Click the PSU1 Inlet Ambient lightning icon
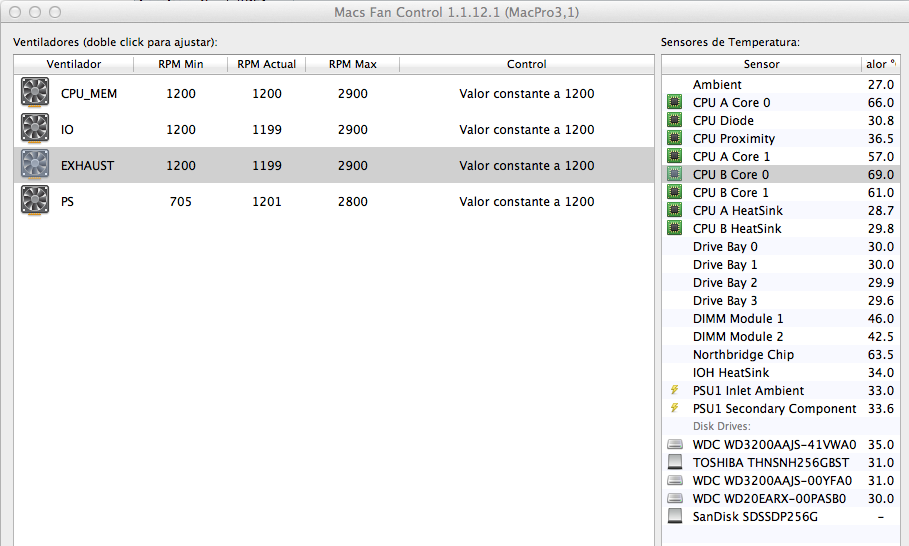Viewport: 909px width, 546px height. point(674,390)
